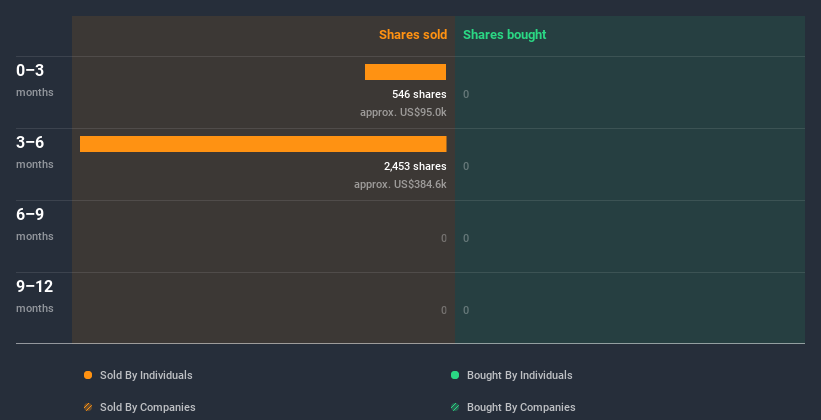The image size is (821, 420).
Task: Toggle the Sold By Individuals legend label
Action: [146, 375]
